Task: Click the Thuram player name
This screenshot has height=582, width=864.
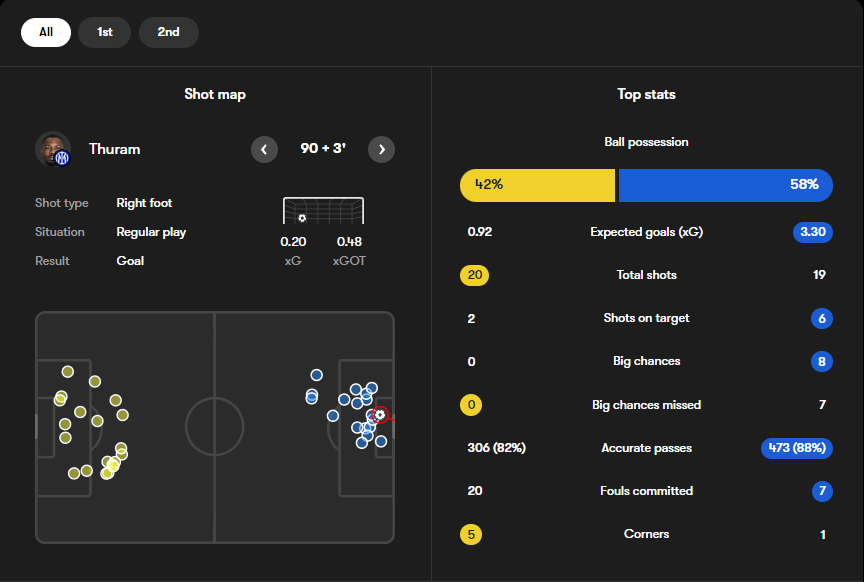Action: pos(115,149)
